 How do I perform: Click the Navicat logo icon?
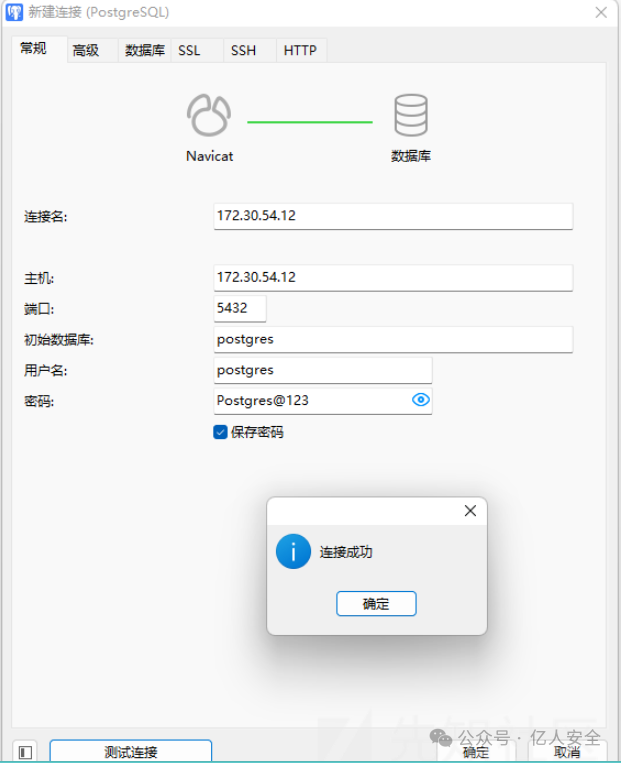tap(209, 115)
